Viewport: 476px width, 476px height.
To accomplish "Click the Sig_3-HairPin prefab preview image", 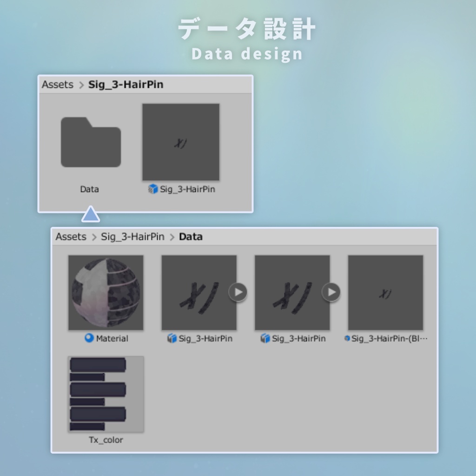I will click(181, 142).
